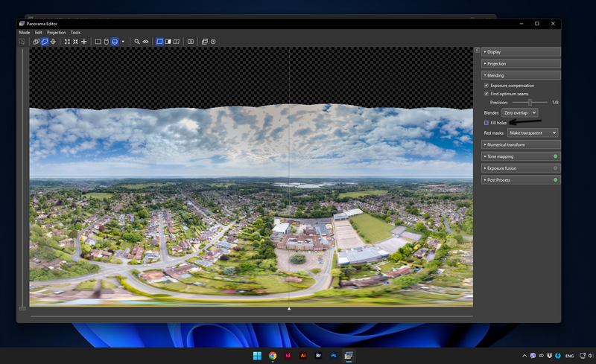Viewport: 596px width, 364px height.
Task: Toggle the eye preview icon in toolbar
Action: (145, 42)
